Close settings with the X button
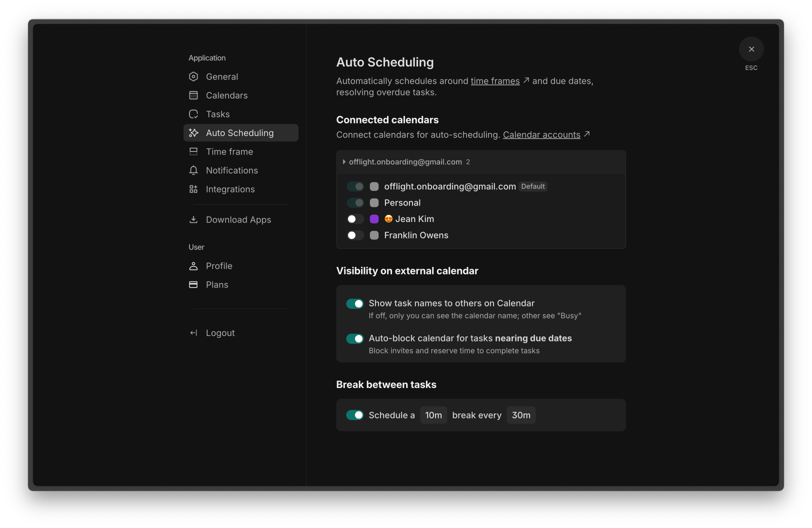Image resolution: width=812 pixels, height=528 pixels. click(751, 49)
